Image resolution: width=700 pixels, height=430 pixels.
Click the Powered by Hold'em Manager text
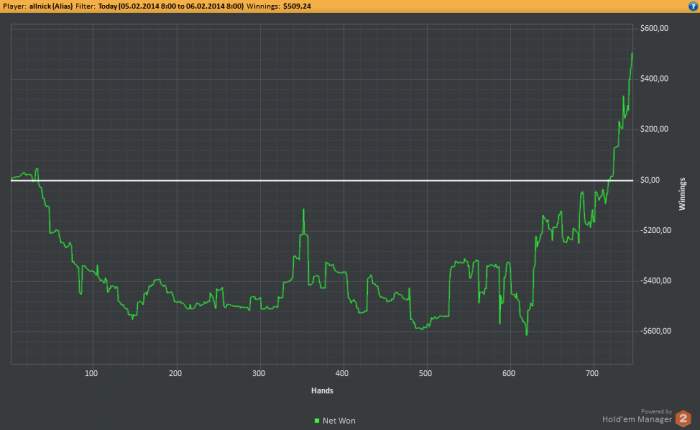[637, 416]
